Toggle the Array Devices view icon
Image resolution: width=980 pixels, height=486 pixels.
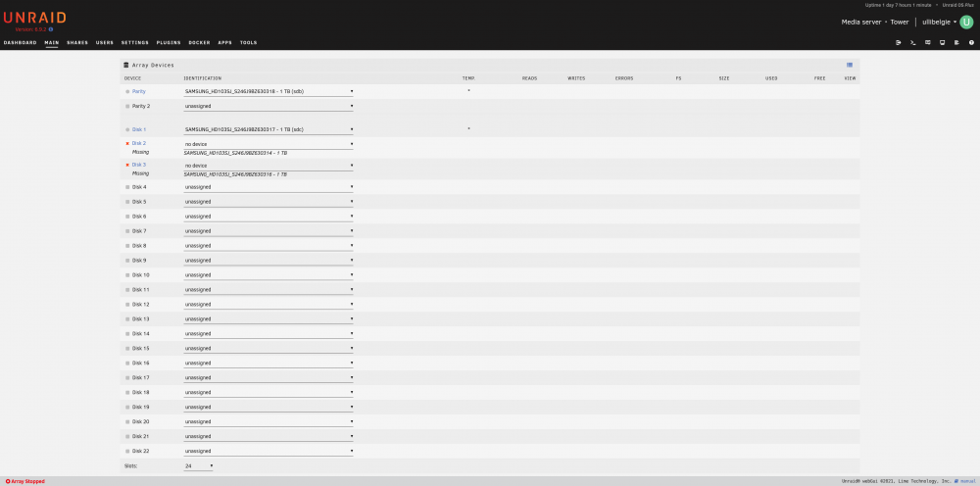point(850,65)
